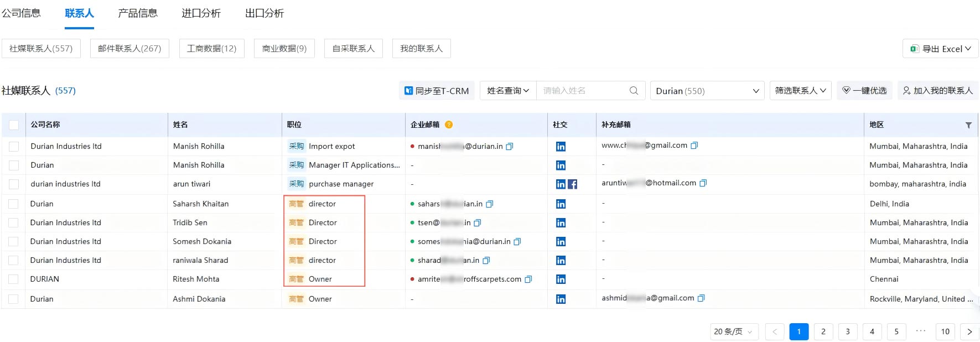This screenshot has width=980, height=342.
Task: Copy Manish Rohilla's durian.in email address
Action: [x=510, y=147]
